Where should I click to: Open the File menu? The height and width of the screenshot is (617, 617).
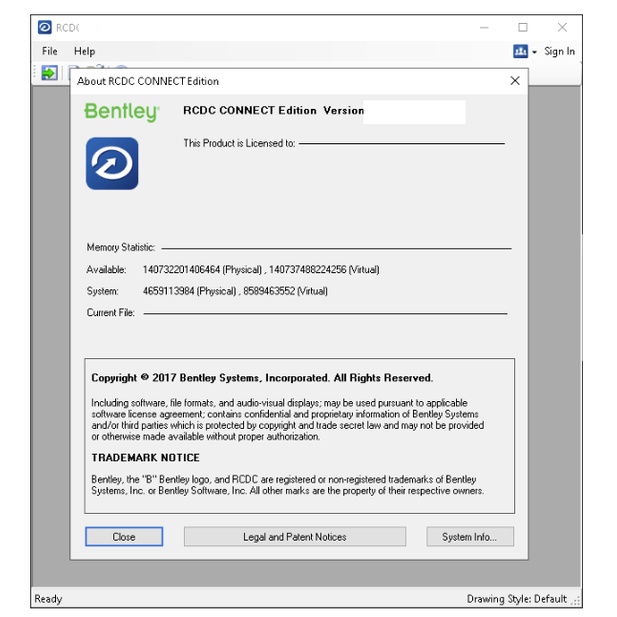[49, 51]
